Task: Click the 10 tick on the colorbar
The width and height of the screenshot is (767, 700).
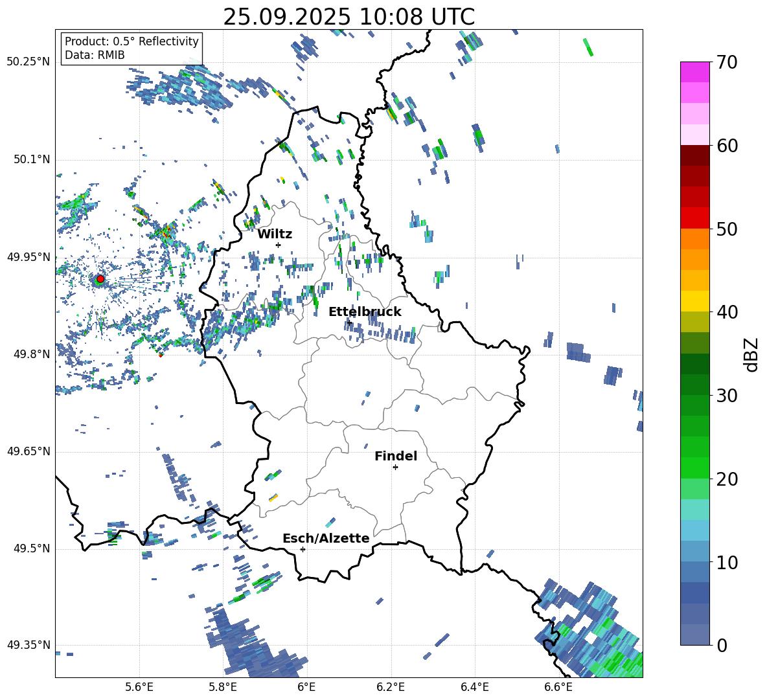Action: [726, 562]
